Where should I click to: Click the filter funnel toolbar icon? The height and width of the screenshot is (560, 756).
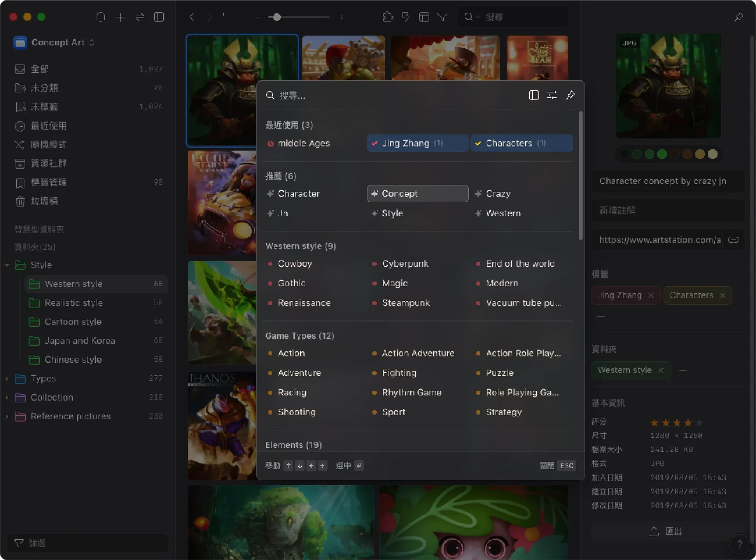coord(442,17)
